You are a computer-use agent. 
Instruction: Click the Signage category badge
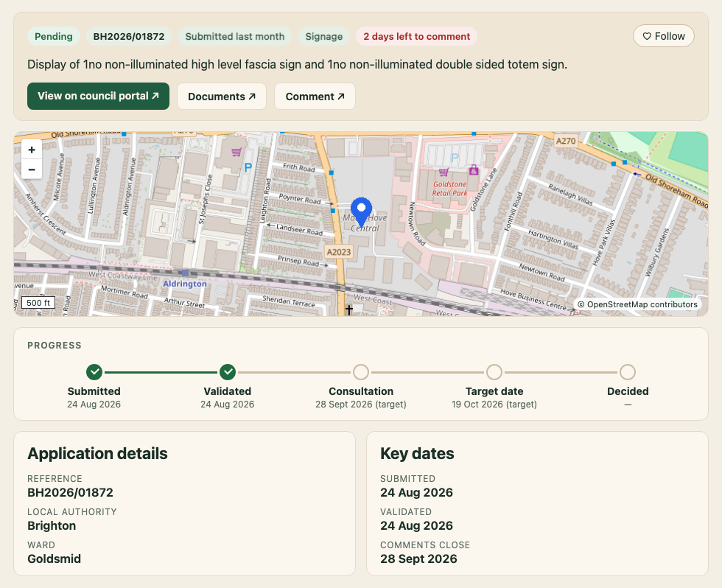(324, 36)
